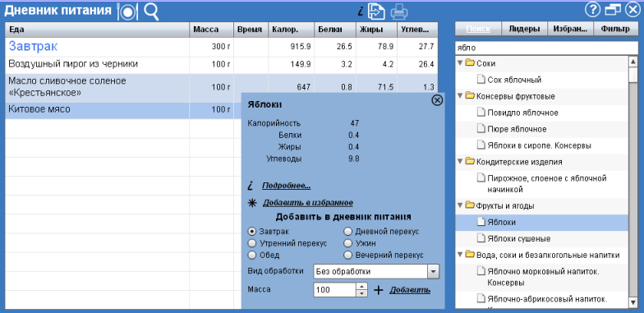This screenshot has height=313, width=644.
Task: Switch to the Лидеры tab
Action: pyautogui.click(x=524, y=30)
